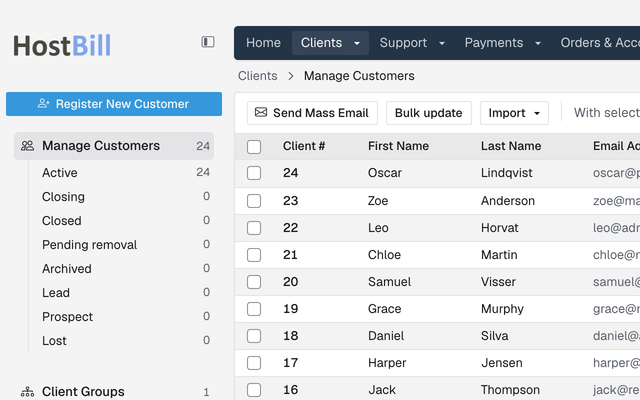Click last name Silva

point(495,336)
